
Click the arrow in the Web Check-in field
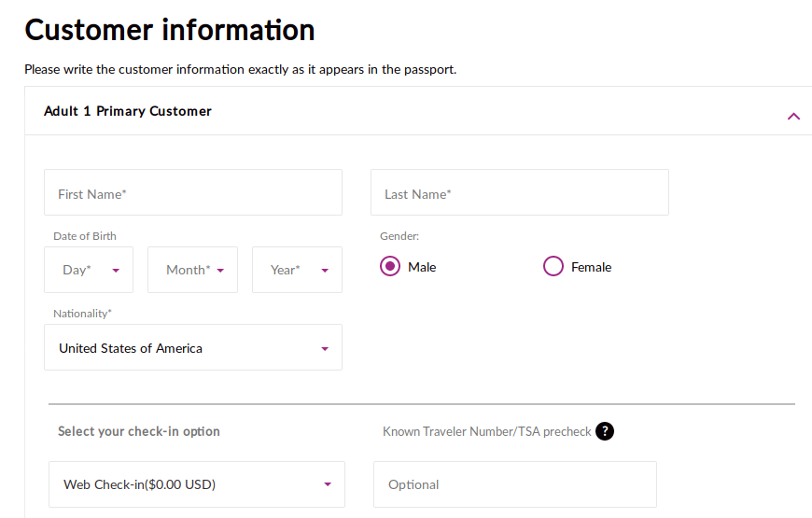pyautogui.click(x=328, y=485)
